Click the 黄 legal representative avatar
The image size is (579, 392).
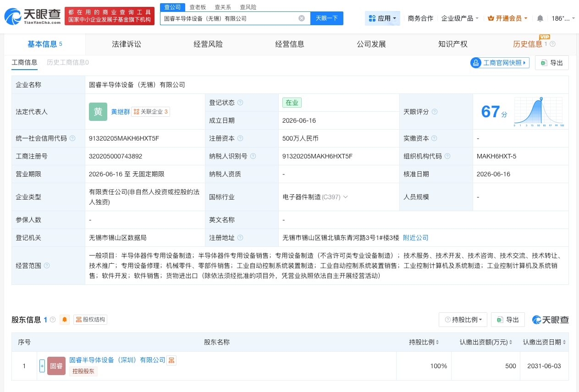[98, 112]
